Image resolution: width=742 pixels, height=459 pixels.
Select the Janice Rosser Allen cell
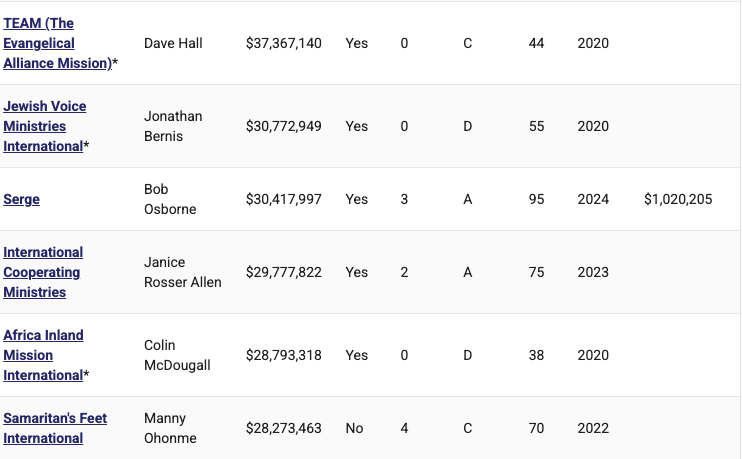click(x=183, y=272)
